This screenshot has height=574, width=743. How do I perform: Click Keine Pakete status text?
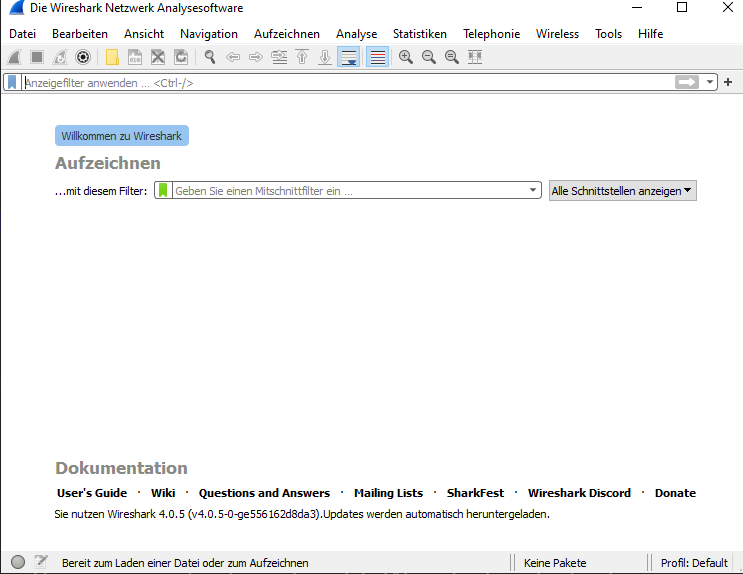click(x=555, y=563)
